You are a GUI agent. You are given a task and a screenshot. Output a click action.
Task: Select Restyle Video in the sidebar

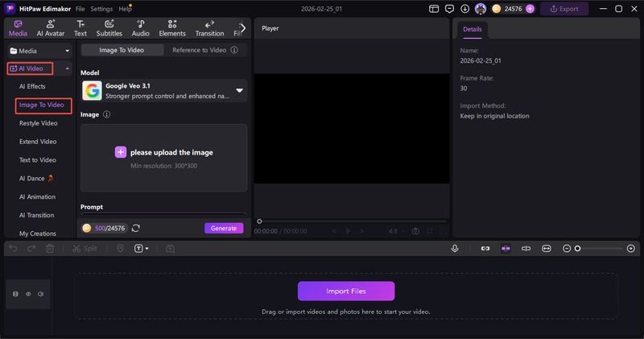[38, 123]
